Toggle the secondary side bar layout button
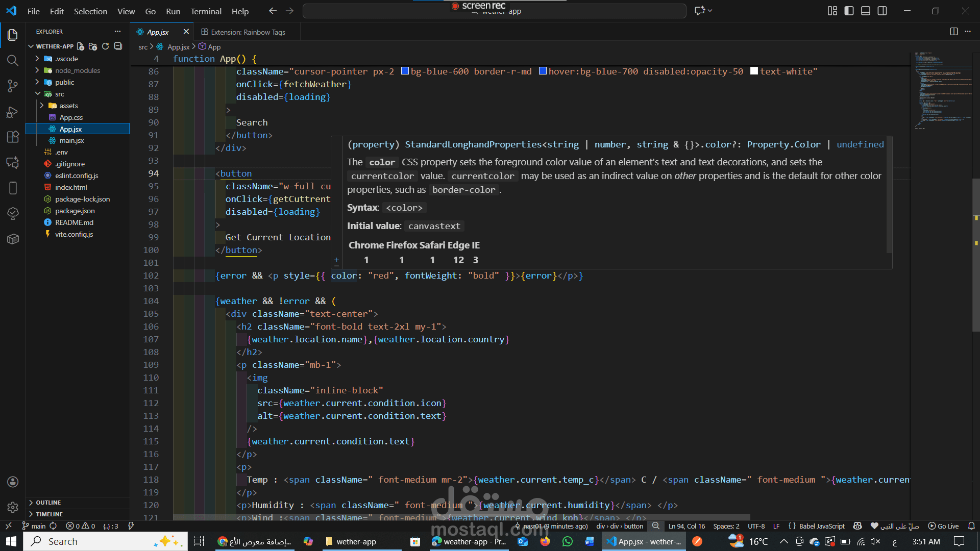Screen dimensions: 980x551 (882, 11)
